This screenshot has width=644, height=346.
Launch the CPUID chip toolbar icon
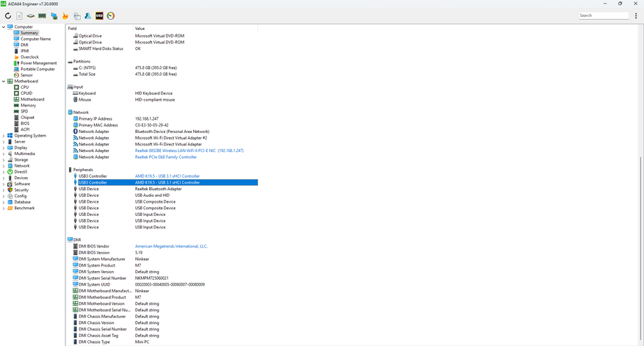[31, 16]
